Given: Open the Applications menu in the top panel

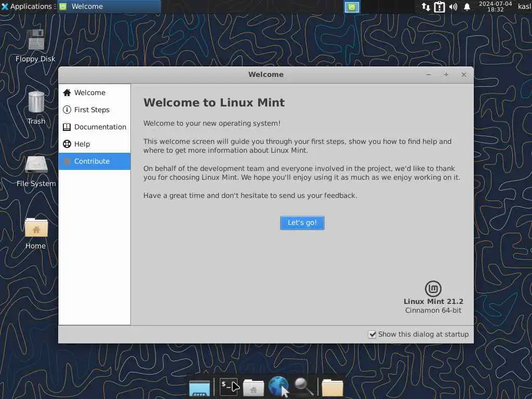Looking at the screenshot, I should (28, 6).
